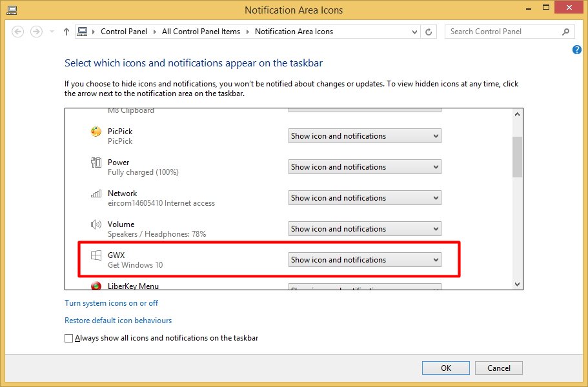Confirm with the OK button

coord(446,368)
